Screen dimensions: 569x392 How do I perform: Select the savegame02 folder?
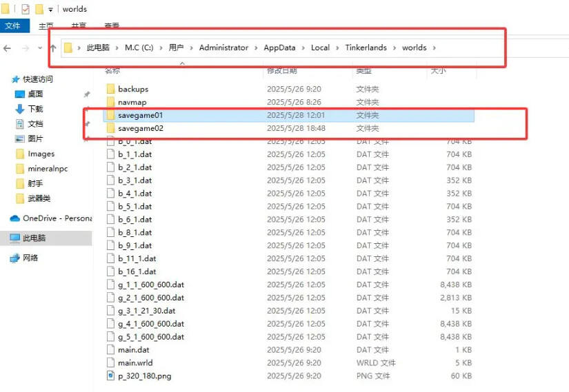pyautogui.click(x=140, y=128)
